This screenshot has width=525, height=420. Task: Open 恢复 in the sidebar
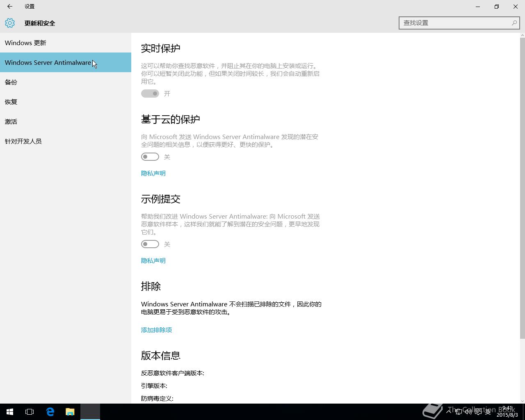[x=66, y=102]
